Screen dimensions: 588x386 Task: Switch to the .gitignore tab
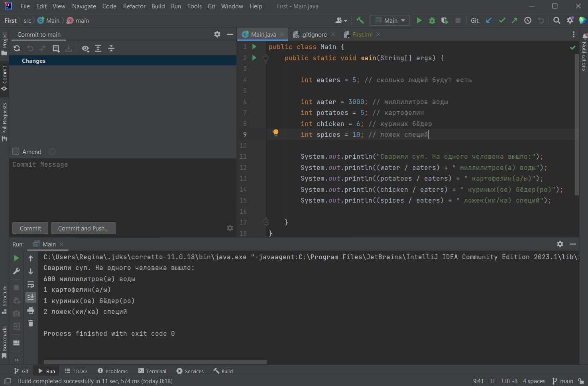pos(313,34)
